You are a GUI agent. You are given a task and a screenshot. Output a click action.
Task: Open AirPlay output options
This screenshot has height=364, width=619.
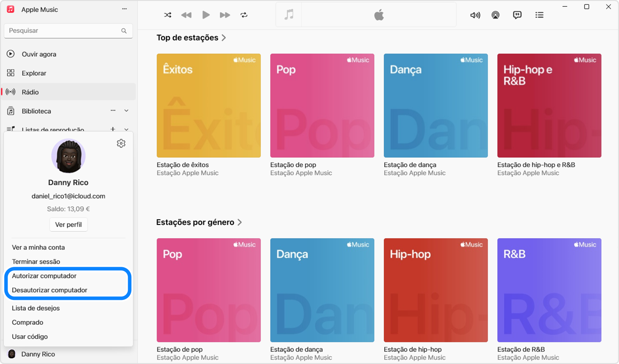(496, 15)
